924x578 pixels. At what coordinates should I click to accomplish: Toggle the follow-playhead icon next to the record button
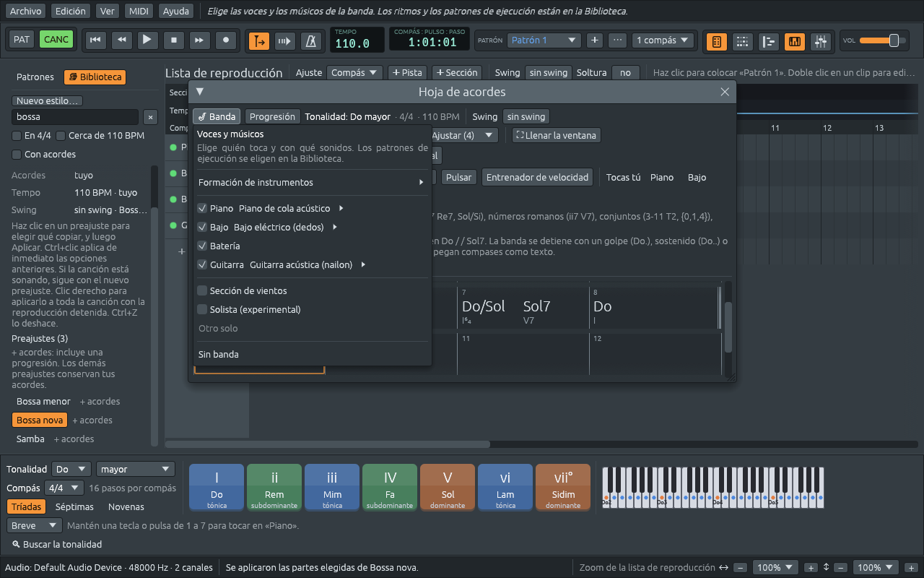tap(259, 41)
